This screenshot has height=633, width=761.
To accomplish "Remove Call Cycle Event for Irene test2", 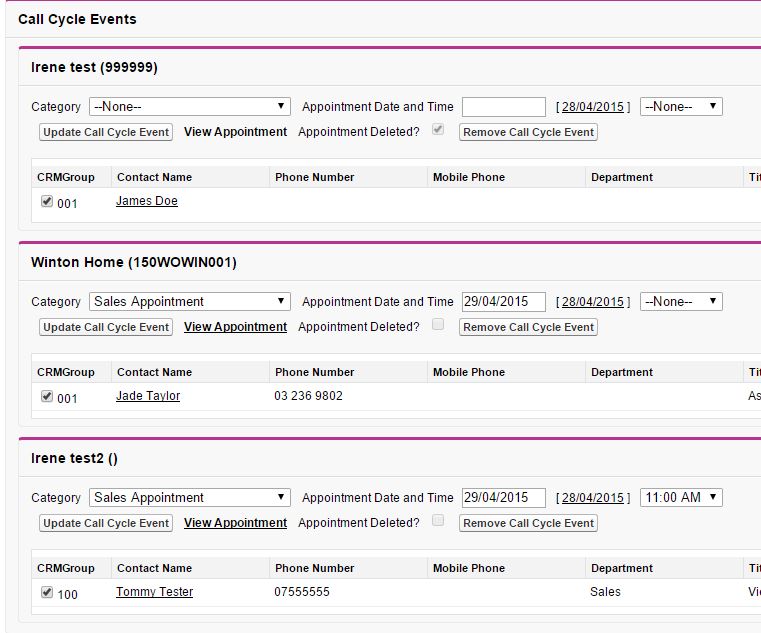I will coord(528,523).
